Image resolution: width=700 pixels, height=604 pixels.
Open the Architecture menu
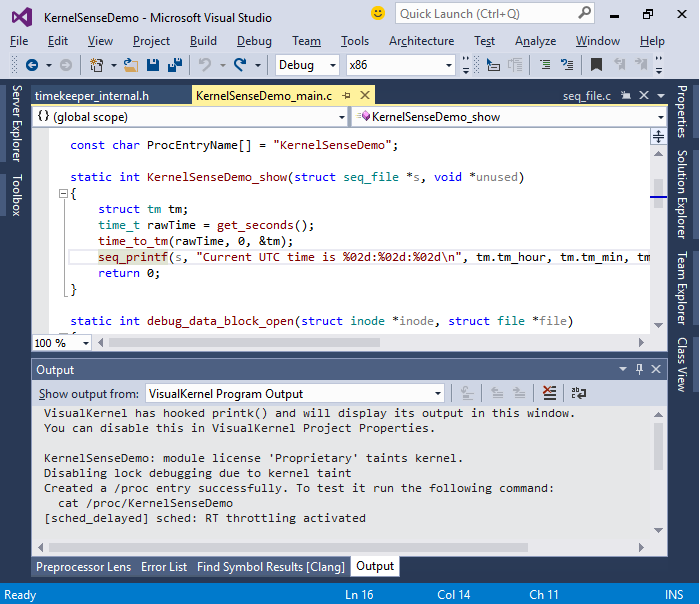click(x=421, y=41)
